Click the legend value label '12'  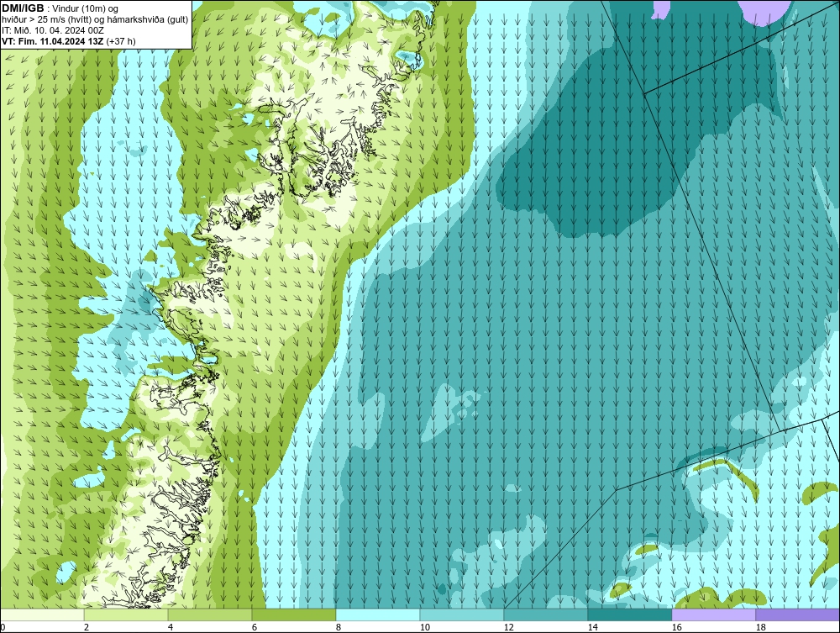point(508,627)
